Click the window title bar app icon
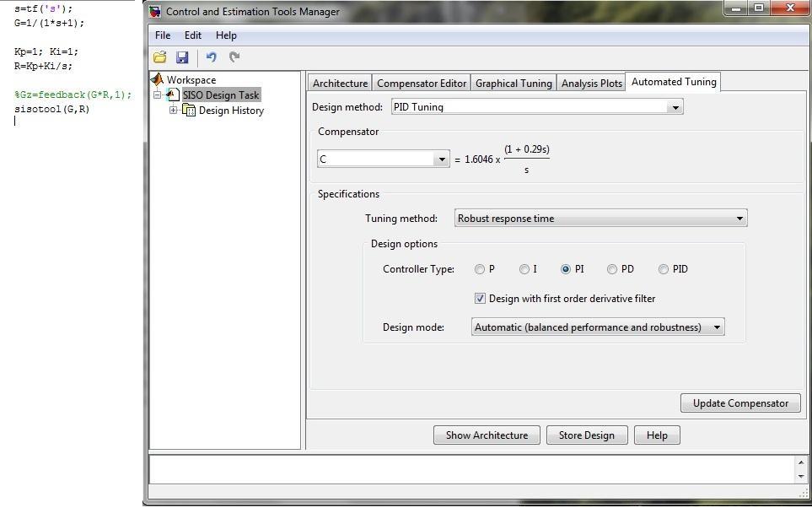 pos(155,12)
